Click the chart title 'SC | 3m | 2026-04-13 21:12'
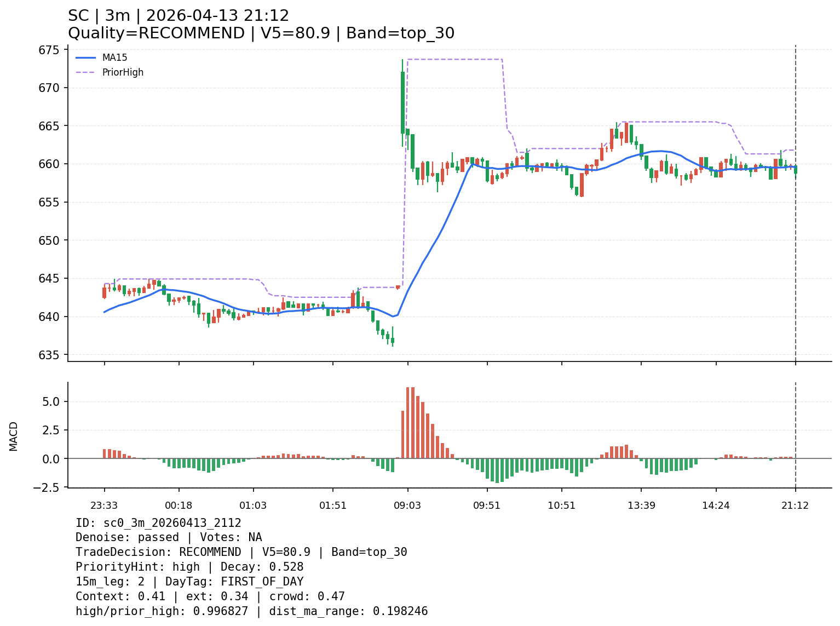This screenshot has width=840, height=626. click(x=179, y=16)
